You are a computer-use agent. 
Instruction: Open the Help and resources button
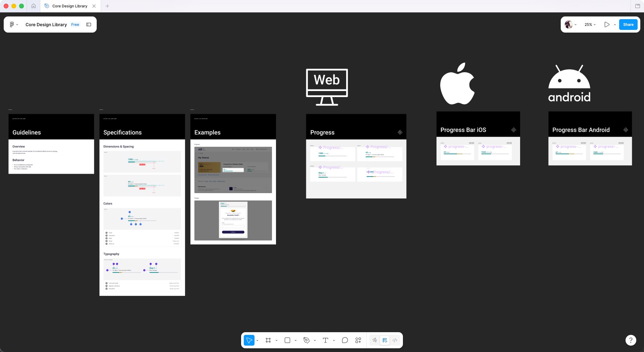tap(631, 340)
